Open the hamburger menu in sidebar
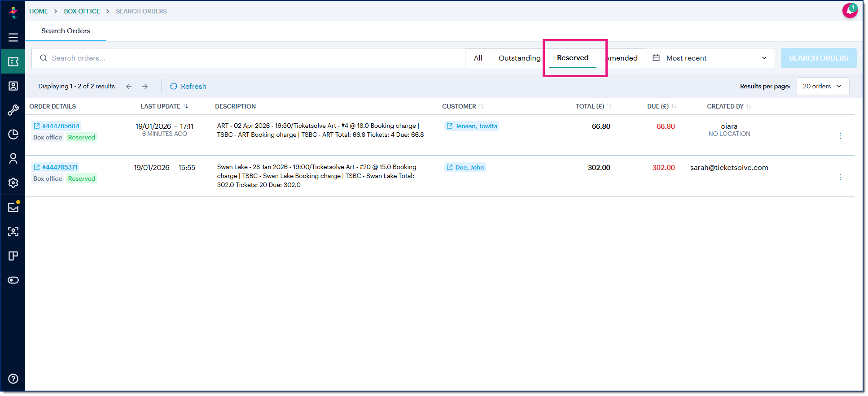 [13, 38]
